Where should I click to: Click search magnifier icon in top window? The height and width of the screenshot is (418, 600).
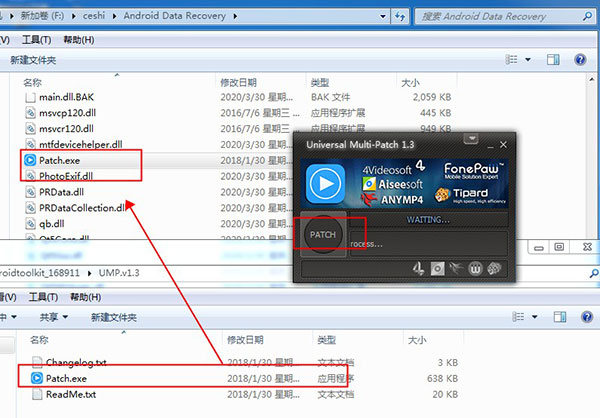point(587,16)
